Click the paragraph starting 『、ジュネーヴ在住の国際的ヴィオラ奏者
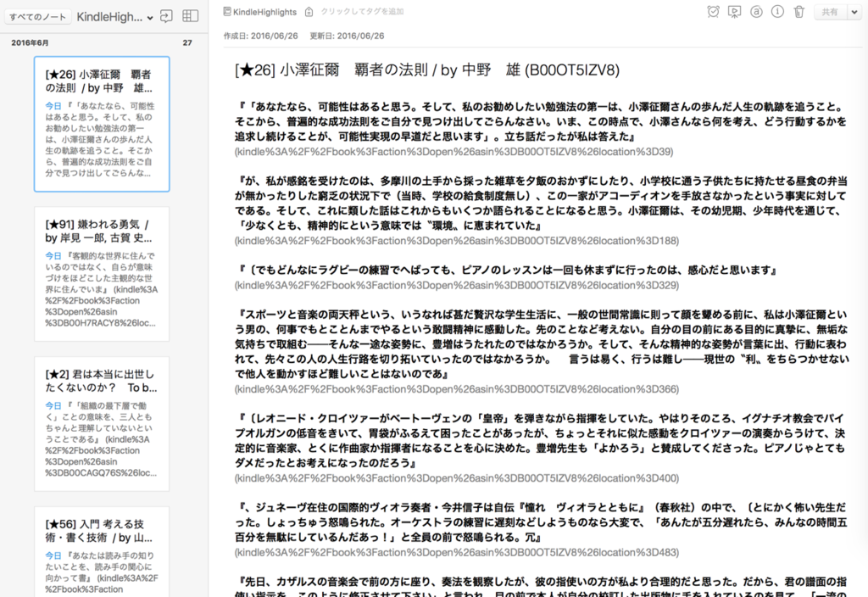 [541, 522]
